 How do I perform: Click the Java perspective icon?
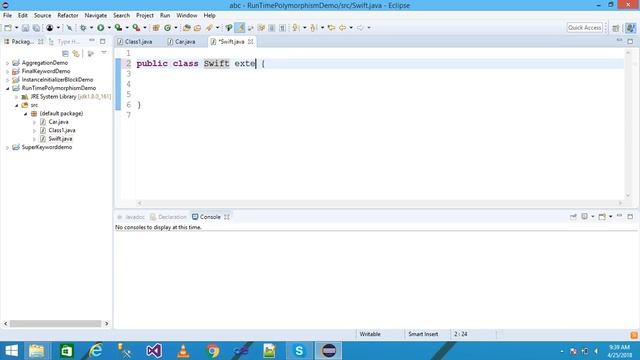(x=631, y=28)
